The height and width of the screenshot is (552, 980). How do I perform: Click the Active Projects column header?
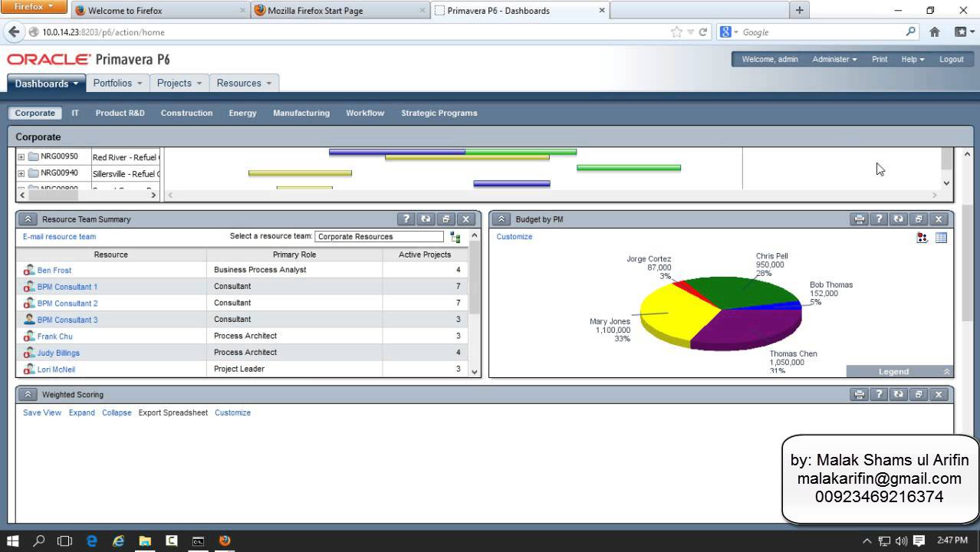pos(425,255)
